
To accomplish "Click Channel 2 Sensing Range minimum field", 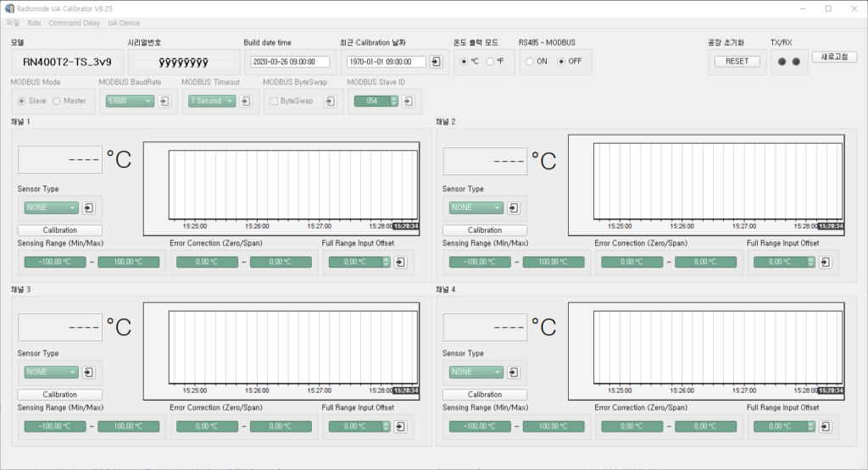I will point(480,262).
